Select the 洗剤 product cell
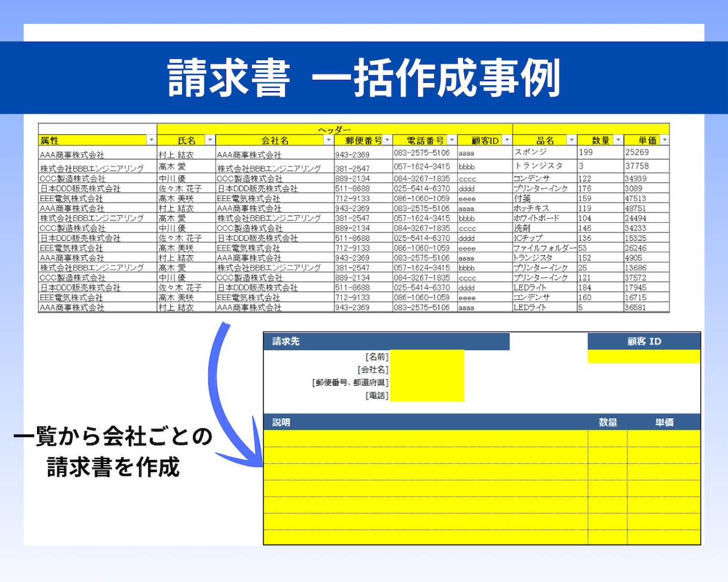Screen dimensions: 728x582 544,228
